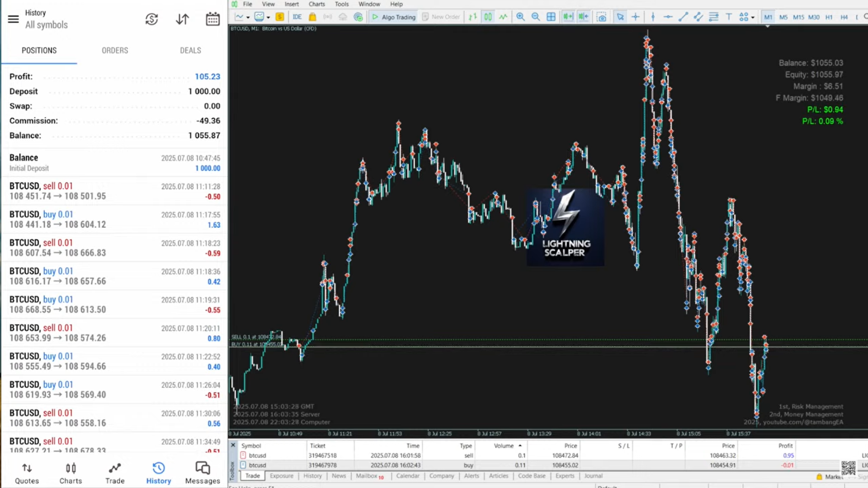Viewport: 868px width, 488px height.
Task: Enable tick chart display mode
Action: (x=503, y=17)
